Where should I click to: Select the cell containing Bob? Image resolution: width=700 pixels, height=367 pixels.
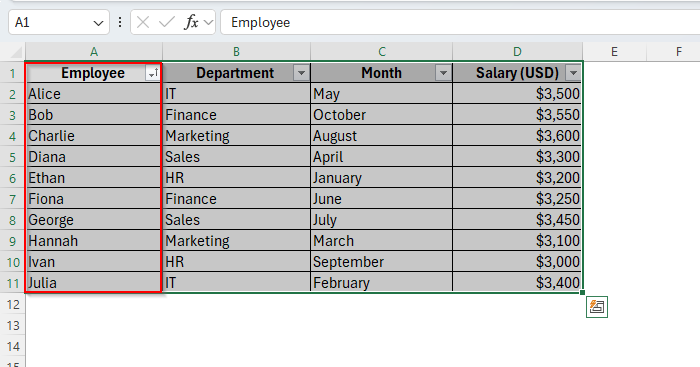click(94, 115)
